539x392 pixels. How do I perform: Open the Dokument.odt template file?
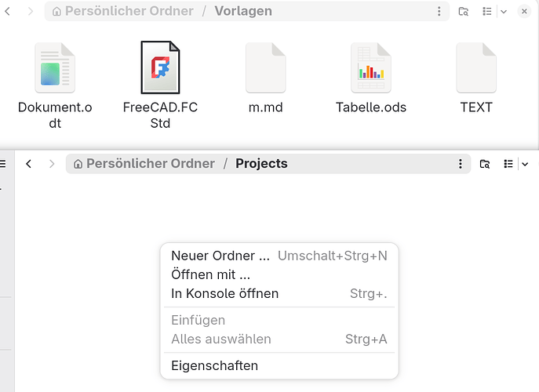point(54,69)
